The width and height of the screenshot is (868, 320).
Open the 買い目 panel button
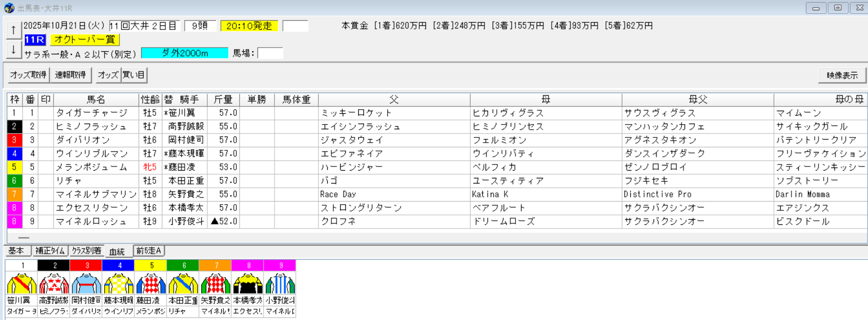[x=134, y=75]
